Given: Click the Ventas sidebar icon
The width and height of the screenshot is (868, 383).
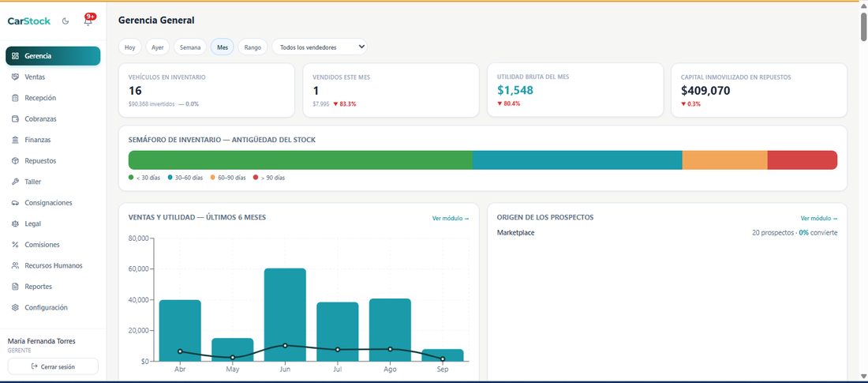Looking at the screenshot, I should [16, 77].
